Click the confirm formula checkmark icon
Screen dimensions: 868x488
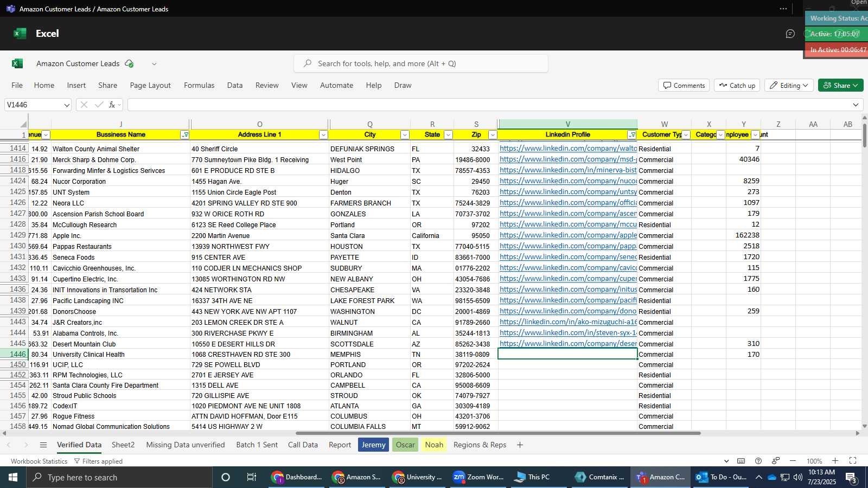(99, 105)
